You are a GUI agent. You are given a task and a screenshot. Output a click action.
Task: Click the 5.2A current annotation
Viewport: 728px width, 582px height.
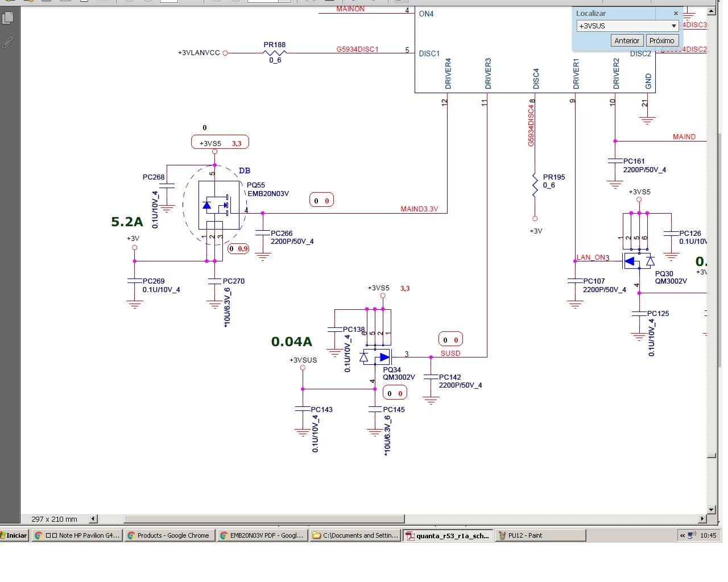[x=127, y=222]
